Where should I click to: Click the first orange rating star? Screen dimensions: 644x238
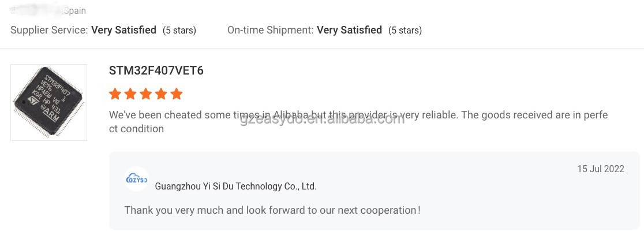tap(115, 94)
